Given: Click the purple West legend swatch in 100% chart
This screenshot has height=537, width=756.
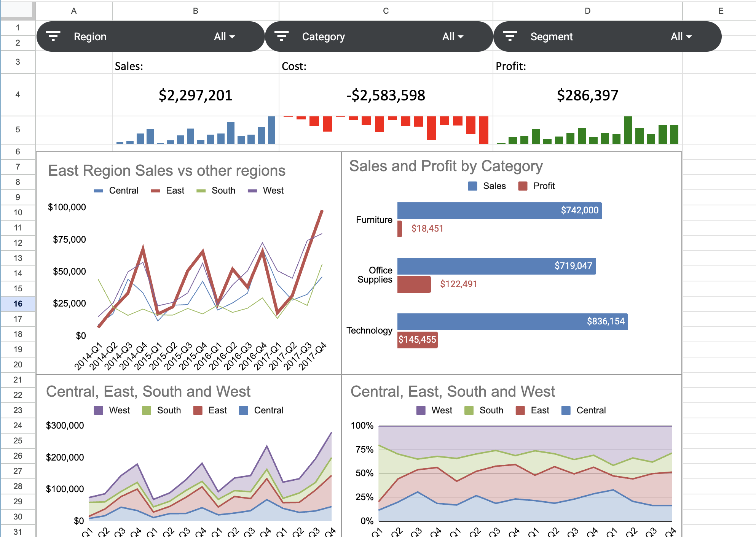Looking at the screenshot, I should (x=421, y=410).
